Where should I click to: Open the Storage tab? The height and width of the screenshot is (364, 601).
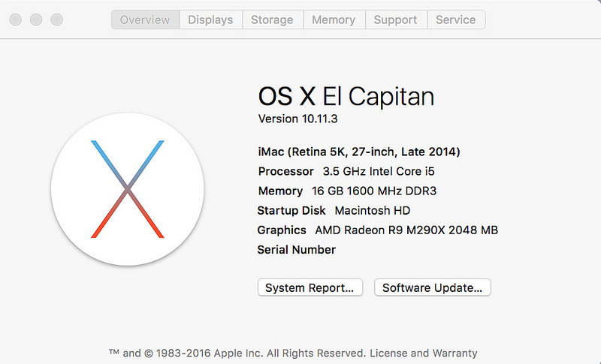click(x=273, y=20)
